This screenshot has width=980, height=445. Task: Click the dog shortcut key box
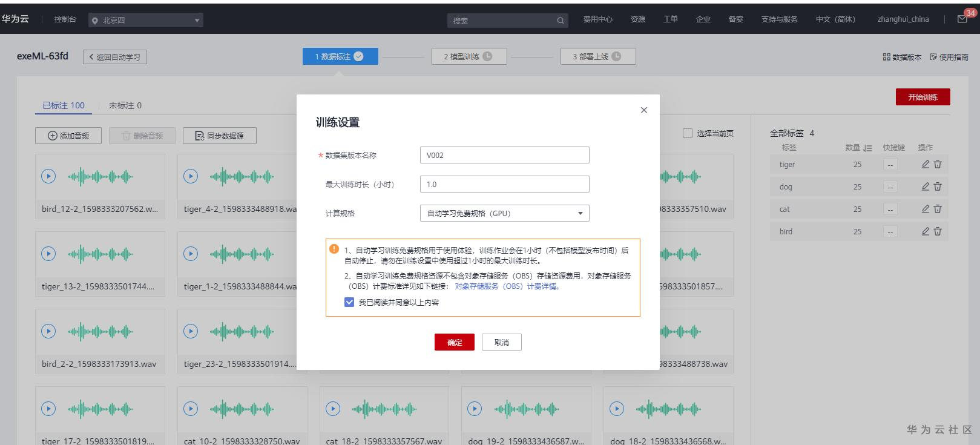(890, 187)
